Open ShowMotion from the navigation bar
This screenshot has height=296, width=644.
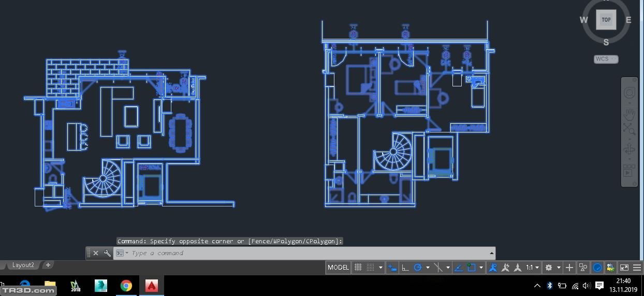(629, 172)
